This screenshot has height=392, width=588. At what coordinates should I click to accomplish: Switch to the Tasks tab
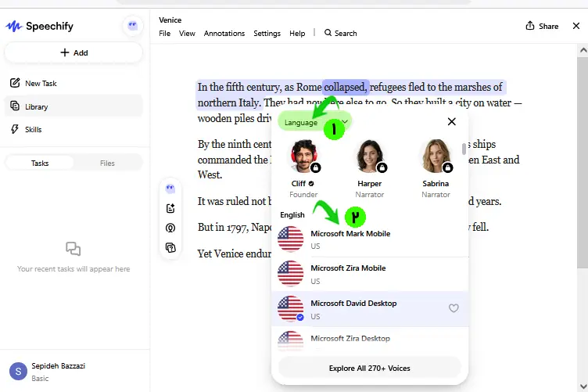pyautogui.click(x=40, y=164)
